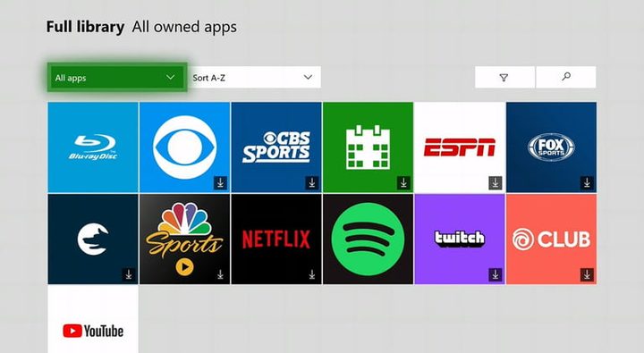The height and width of the screenshot is (353, 644).
Task: Click download arrow on ESPN tile
Action: point(496,182)
